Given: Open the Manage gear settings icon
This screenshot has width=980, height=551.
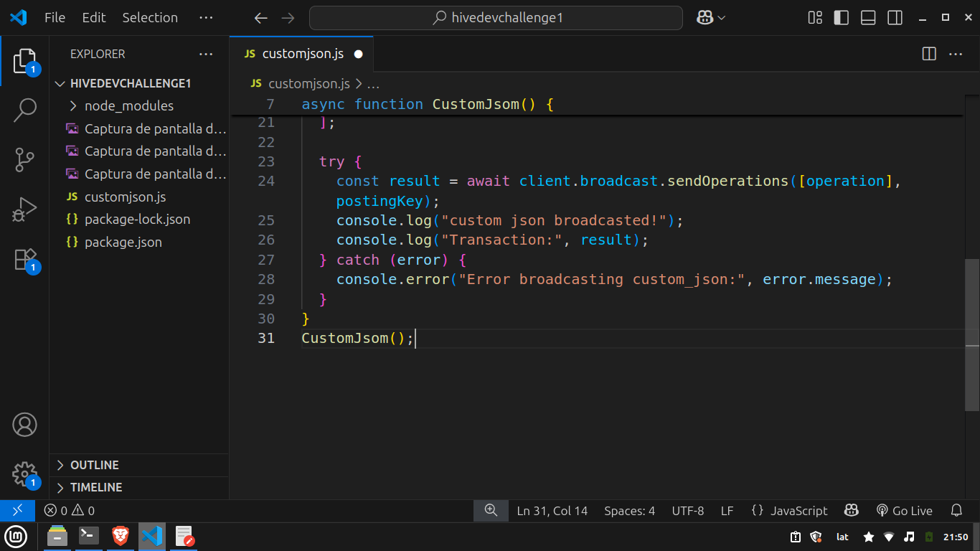Looking at the screenshot, I should pyautogui.click(x=24, y=474).
